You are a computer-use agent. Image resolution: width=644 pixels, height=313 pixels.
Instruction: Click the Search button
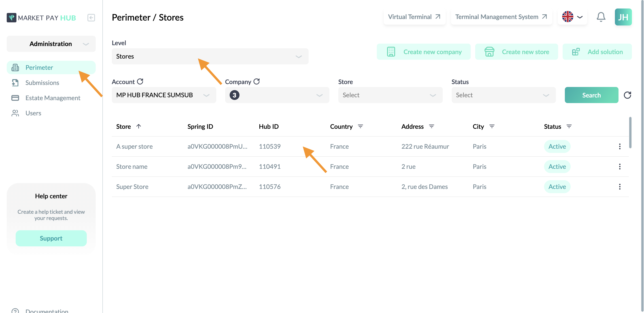click(591, 95)
